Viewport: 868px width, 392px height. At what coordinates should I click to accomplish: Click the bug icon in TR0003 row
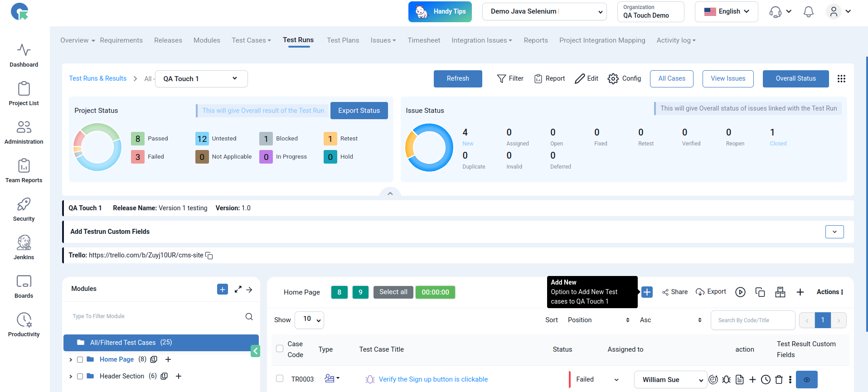click(726, 380)
